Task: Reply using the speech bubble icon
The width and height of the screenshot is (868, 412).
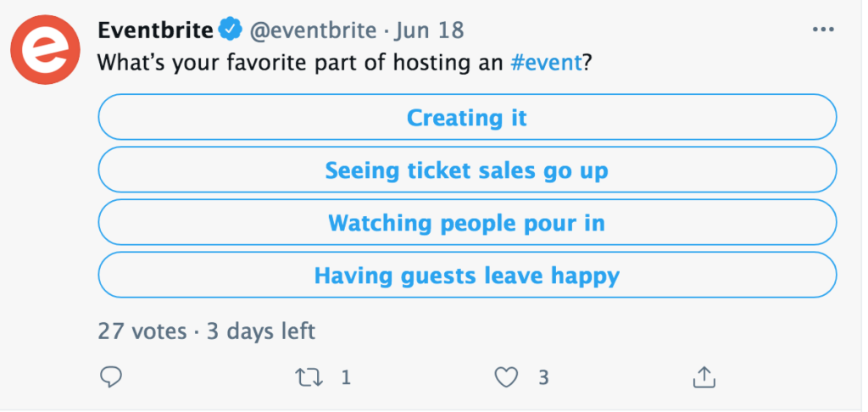Action: [x=111, y=377]
